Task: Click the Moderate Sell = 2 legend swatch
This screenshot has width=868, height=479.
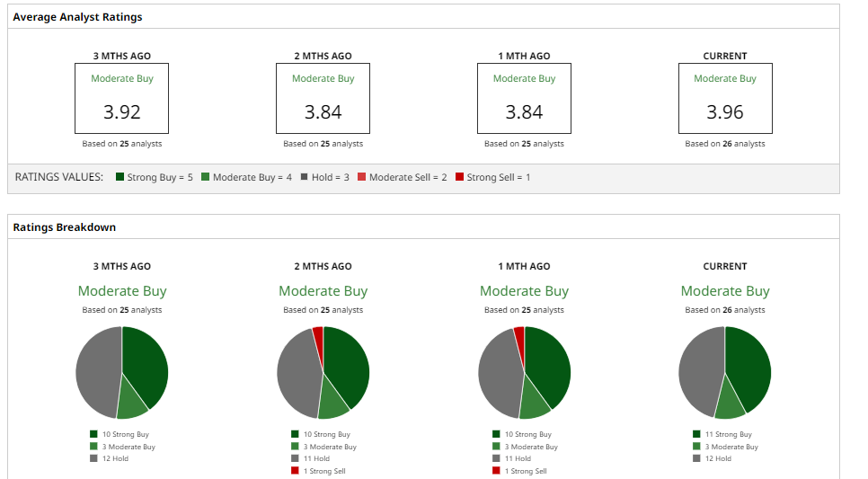Action: tap(361, 178)
